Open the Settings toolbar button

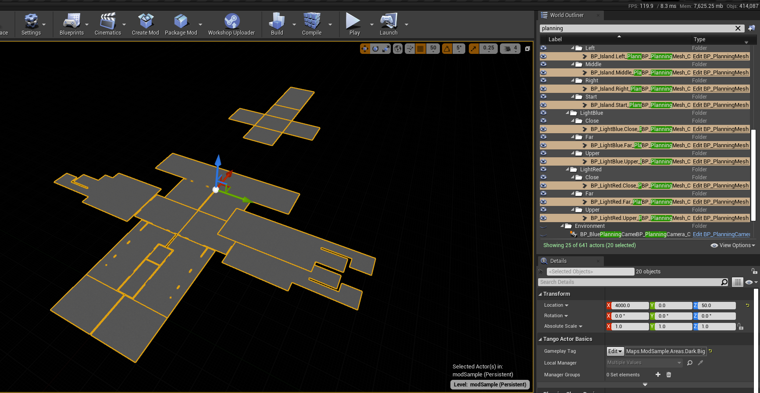tap(31, 24)
